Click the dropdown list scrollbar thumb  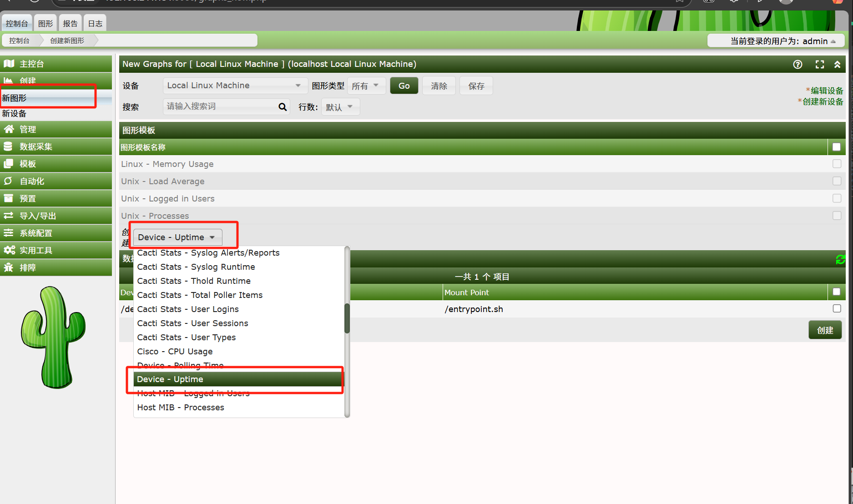click(347, 318)
